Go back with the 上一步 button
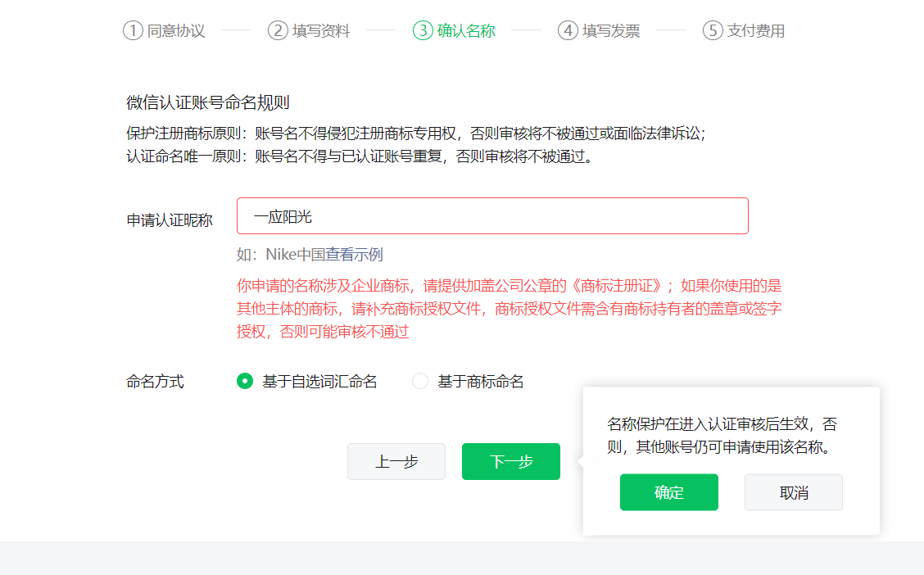The width and height of the screenshot is (924, 575). pos(396,461)
